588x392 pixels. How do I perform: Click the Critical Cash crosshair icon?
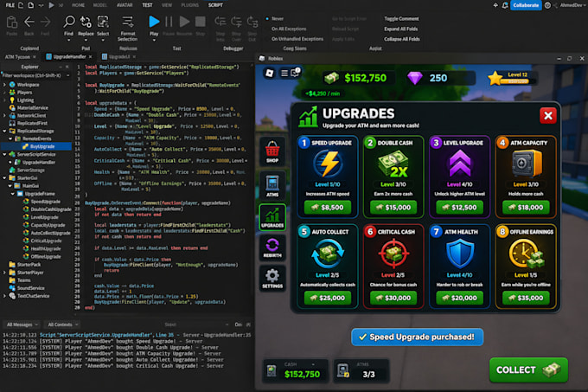[393, 254]
